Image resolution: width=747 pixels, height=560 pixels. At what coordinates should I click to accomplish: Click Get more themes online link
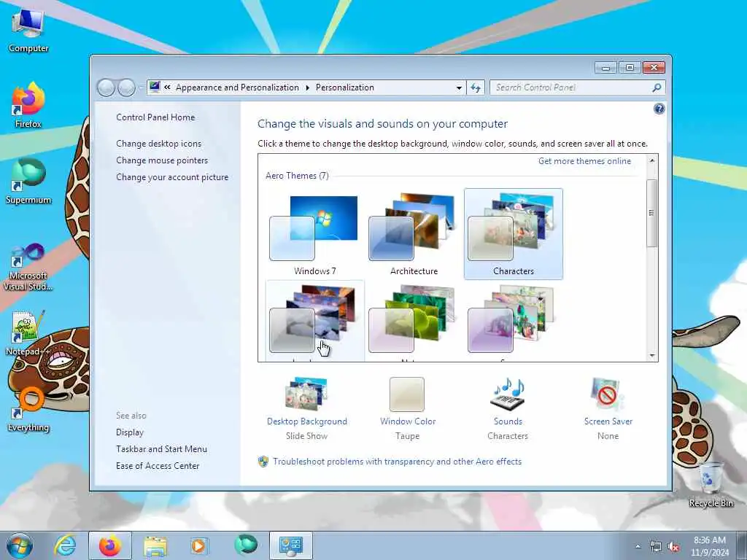coord(584,161)
